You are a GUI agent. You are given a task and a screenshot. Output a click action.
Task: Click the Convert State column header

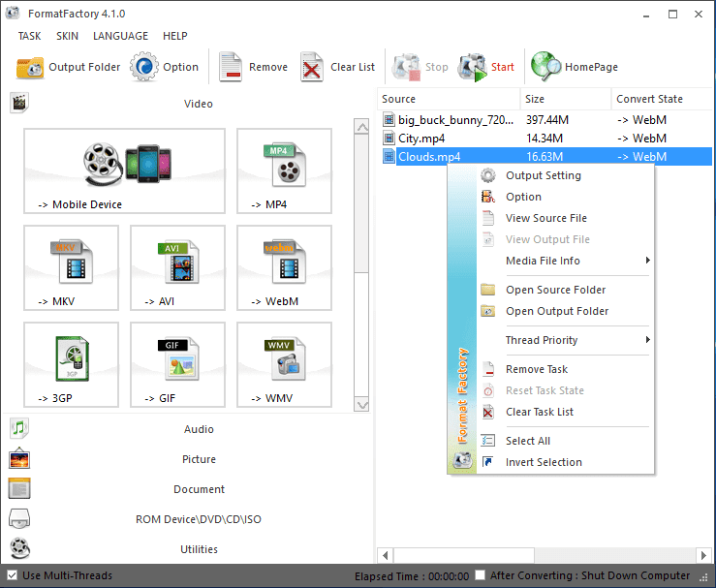coord(662,99)
